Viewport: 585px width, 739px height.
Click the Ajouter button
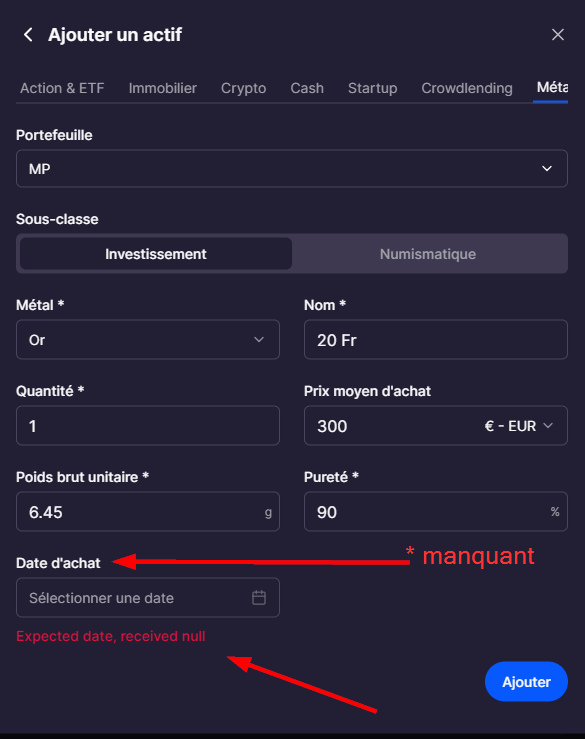[x=526, y=682]
